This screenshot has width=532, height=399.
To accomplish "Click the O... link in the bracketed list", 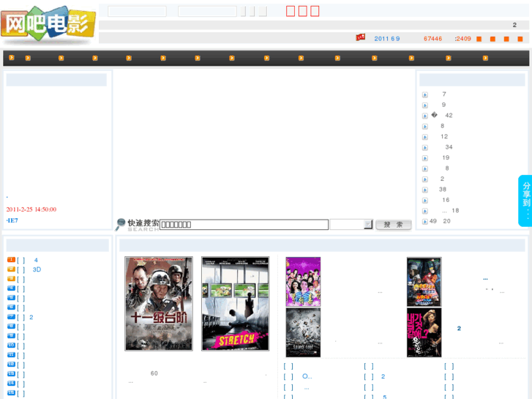I will click(x=307, y=376).
